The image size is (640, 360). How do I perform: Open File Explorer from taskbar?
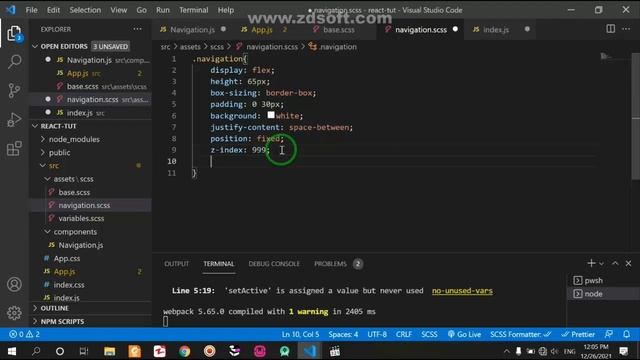coord(109,351)
